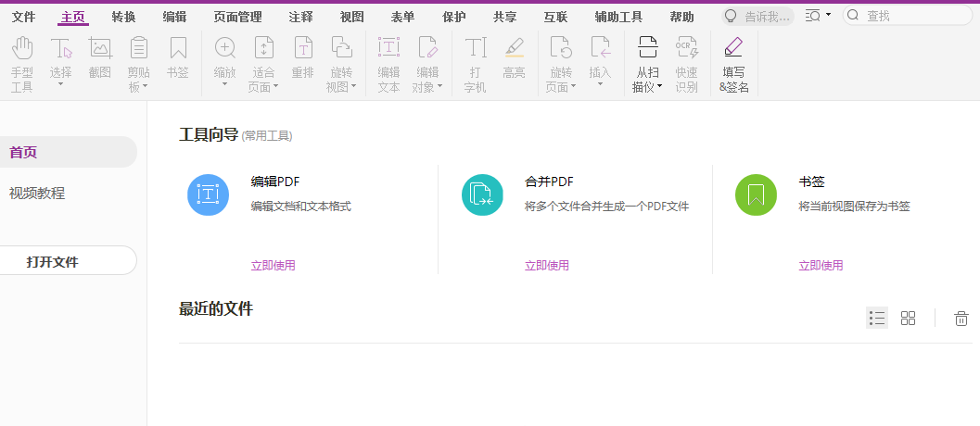This screenshot has width=980, height=426.
Task: Expand the 旋转视图 dropdown arrow
Action: [353, 87]
